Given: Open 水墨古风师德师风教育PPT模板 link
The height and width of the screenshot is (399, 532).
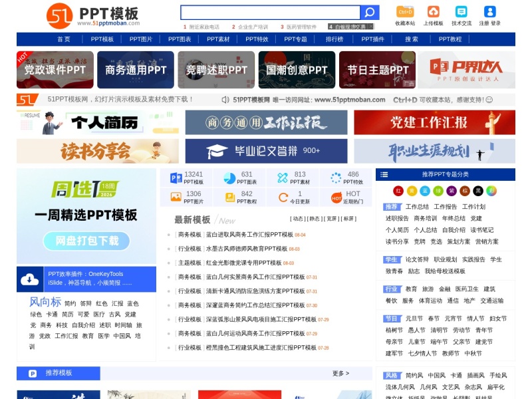Looking at the screenshot, I should click(x=247, y=249).
